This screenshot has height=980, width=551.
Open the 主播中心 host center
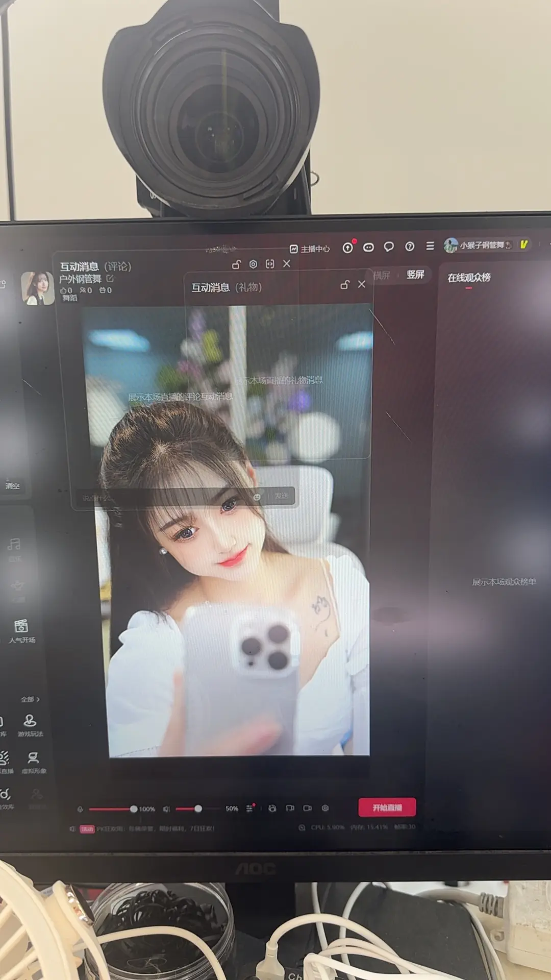310,249
